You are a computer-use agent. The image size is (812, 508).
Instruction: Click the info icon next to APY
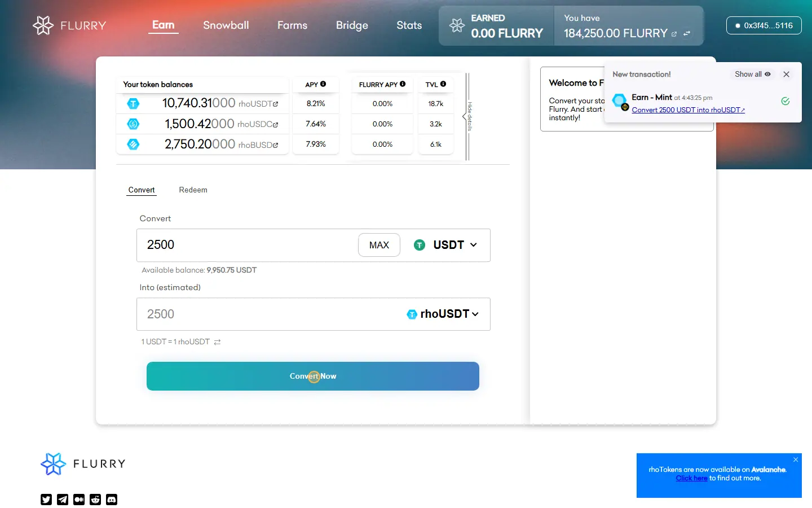tap(323, 84)
